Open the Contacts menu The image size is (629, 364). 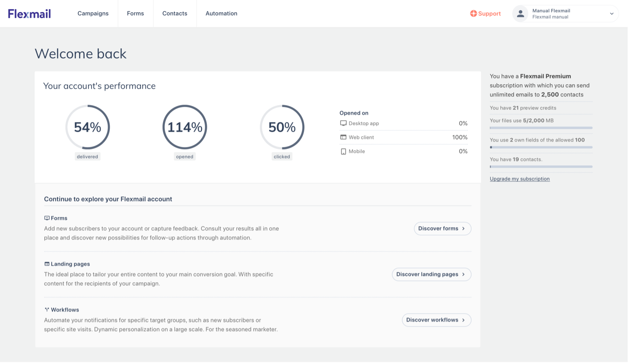coord(174,14)
